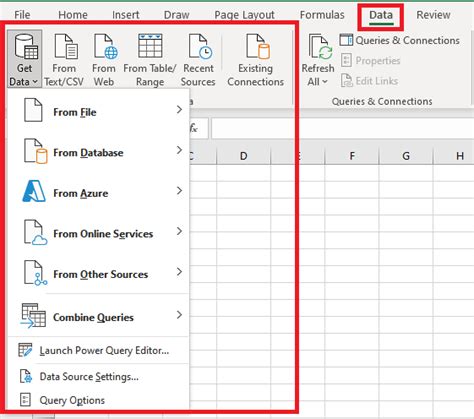Viewport: 474px width, 419px height.
Task: Click the From Database icon
Action: 35,151
